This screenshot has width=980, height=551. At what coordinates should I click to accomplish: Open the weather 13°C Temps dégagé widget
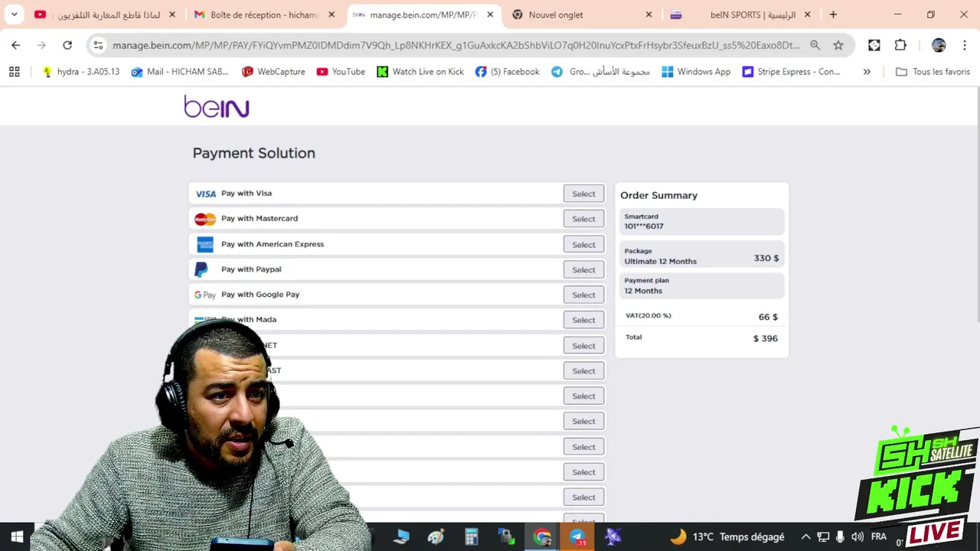(727, 536)
